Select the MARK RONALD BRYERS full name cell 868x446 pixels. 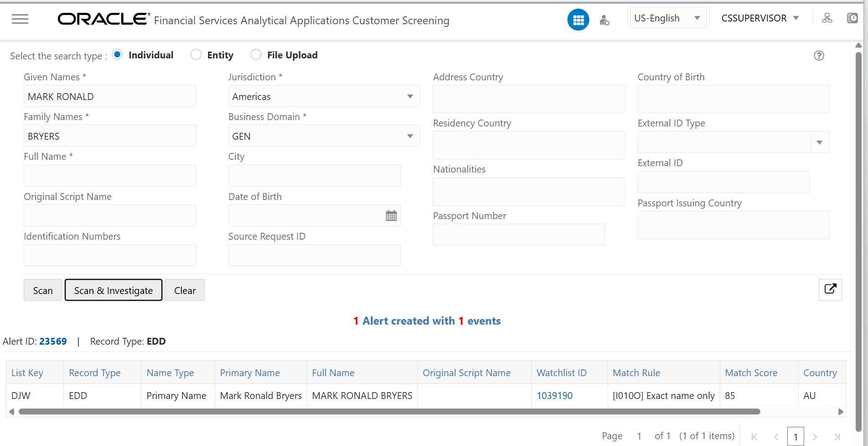(362, 396)
